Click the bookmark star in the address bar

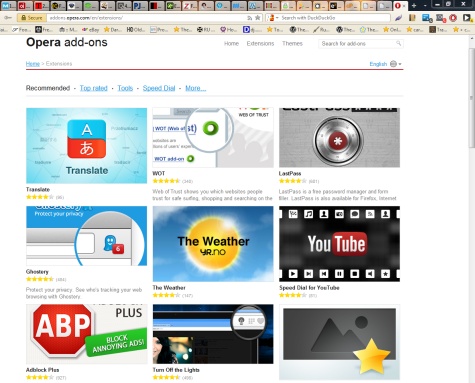[257, 18]
